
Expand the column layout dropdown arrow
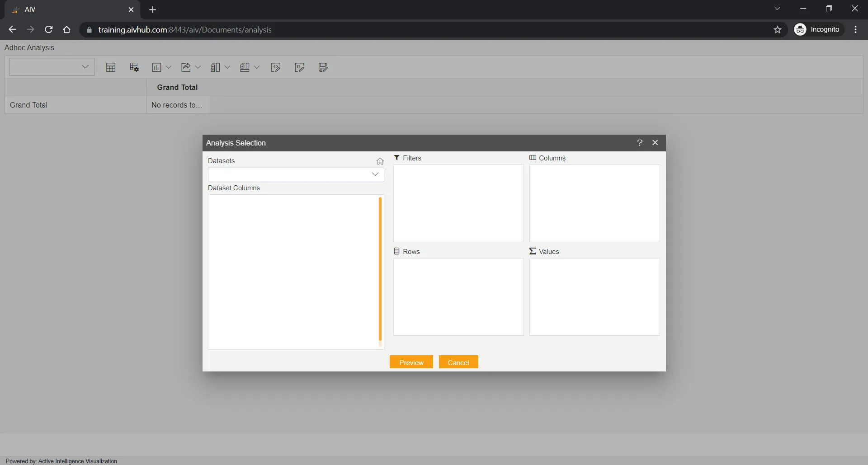point(227,67)
